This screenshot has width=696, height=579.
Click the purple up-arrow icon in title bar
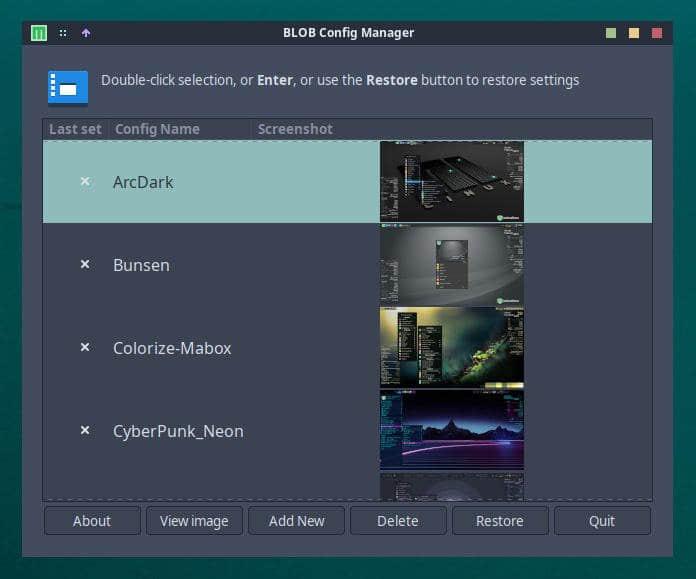pyautogui.click(x=86, y=33)
